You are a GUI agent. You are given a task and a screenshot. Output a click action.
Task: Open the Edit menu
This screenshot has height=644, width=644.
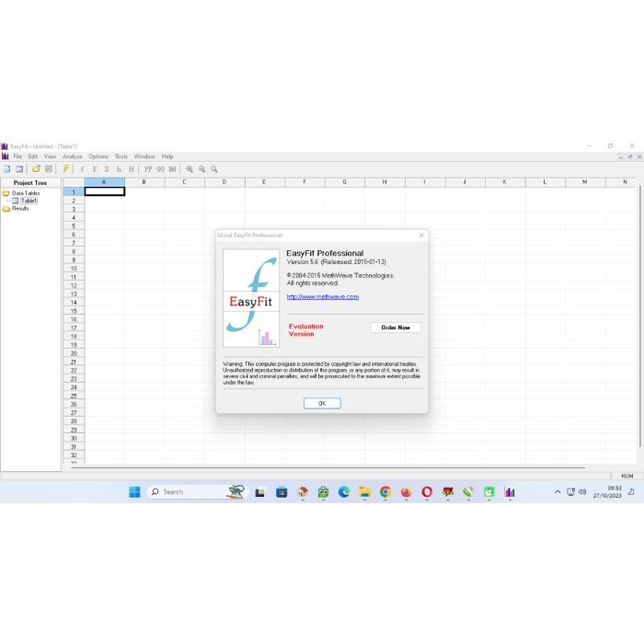coord(33,156)
